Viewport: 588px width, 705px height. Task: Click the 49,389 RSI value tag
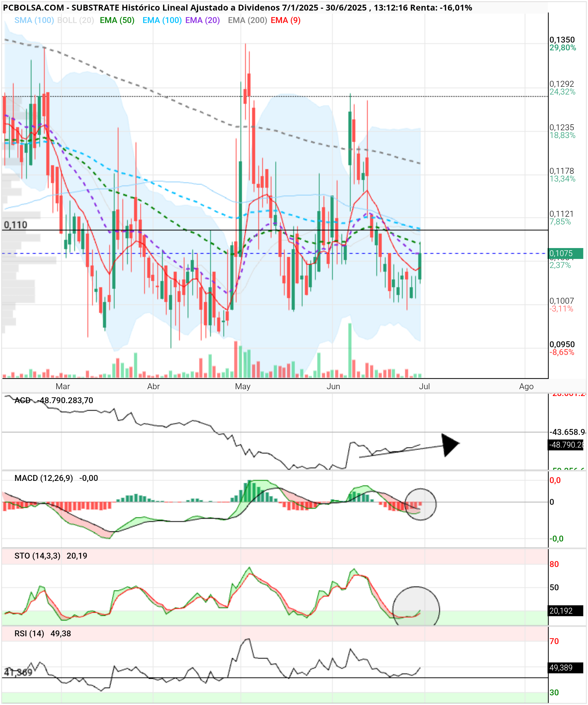(x=566, y=668)
